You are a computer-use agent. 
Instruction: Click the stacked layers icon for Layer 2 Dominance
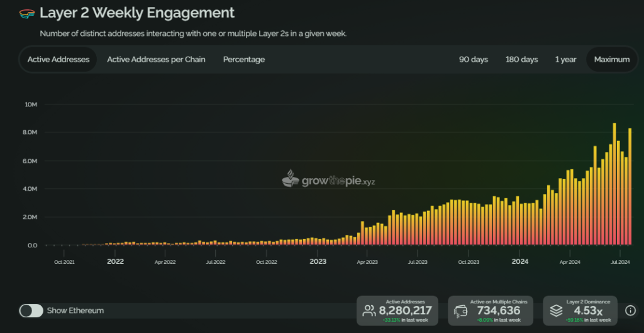(x=555, y=310)
